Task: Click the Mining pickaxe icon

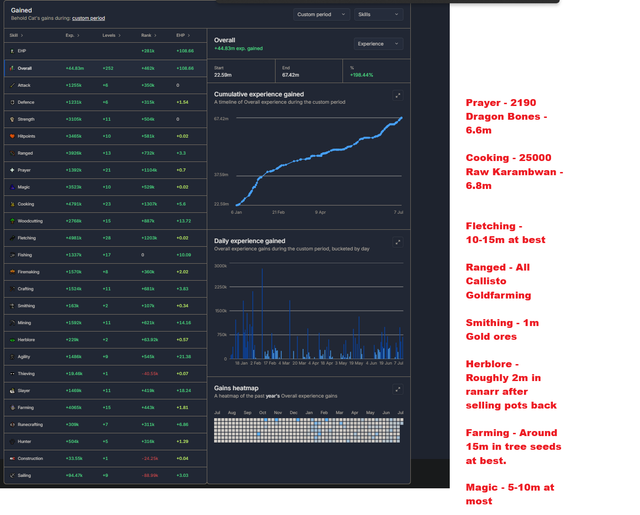Action: [x=12, y=323]
